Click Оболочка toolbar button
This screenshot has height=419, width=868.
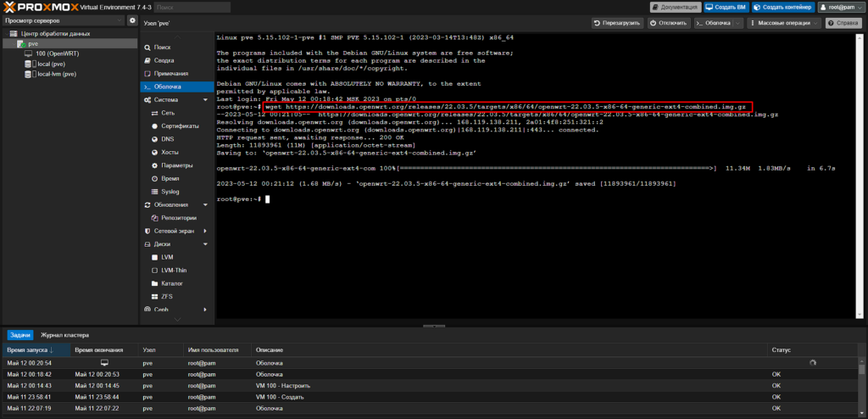pos(714,23)
